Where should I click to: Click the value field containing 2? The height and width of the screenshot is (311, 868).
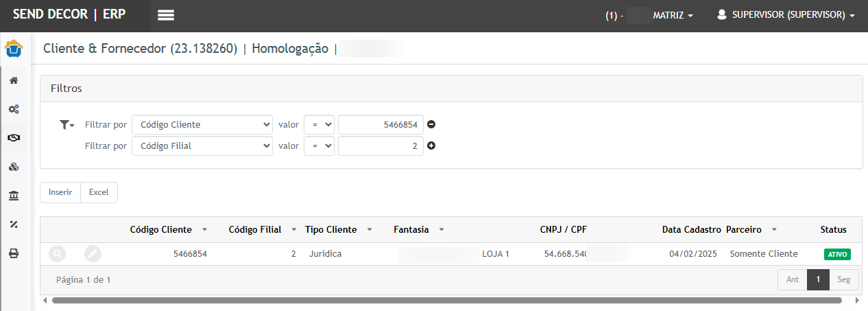(x=381, y=146)
